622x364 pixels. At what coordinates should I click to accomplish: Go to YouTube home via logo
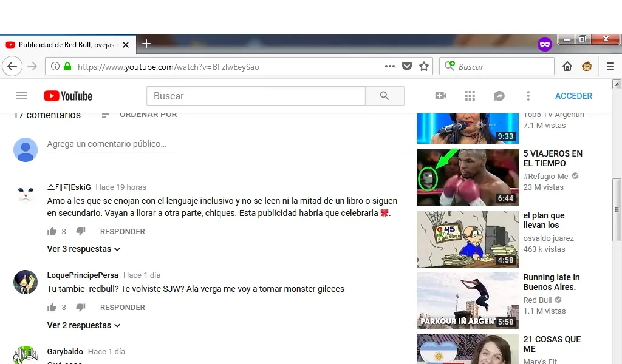click(68, 96)
